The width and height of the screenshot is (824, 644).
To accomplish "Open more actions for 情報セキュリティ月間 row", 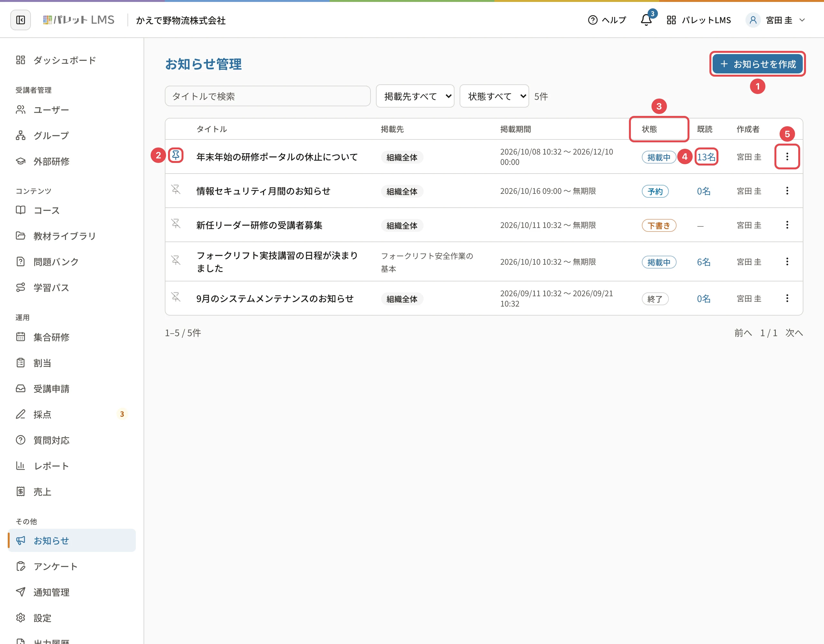I will pos(787,191).
